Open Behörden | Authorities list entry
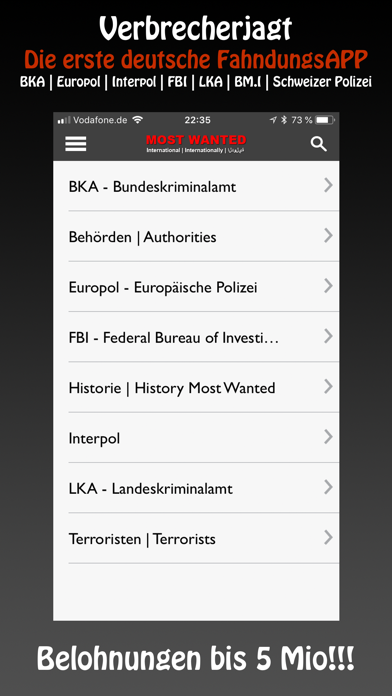The width and height of the screenshot is (392, 696). pyautogui.click(x=196, y=237)
